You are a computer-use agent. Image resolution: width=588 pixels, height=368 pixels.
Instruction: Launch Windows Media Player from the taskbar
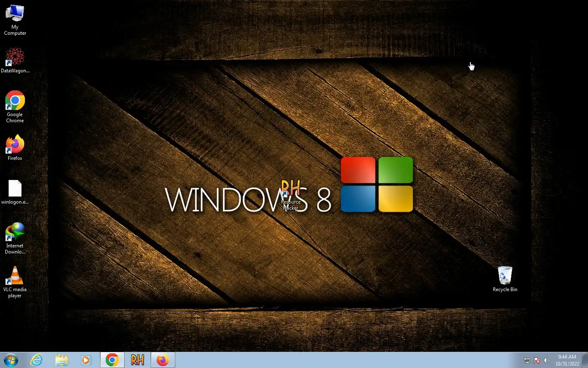tap(86, 360)
